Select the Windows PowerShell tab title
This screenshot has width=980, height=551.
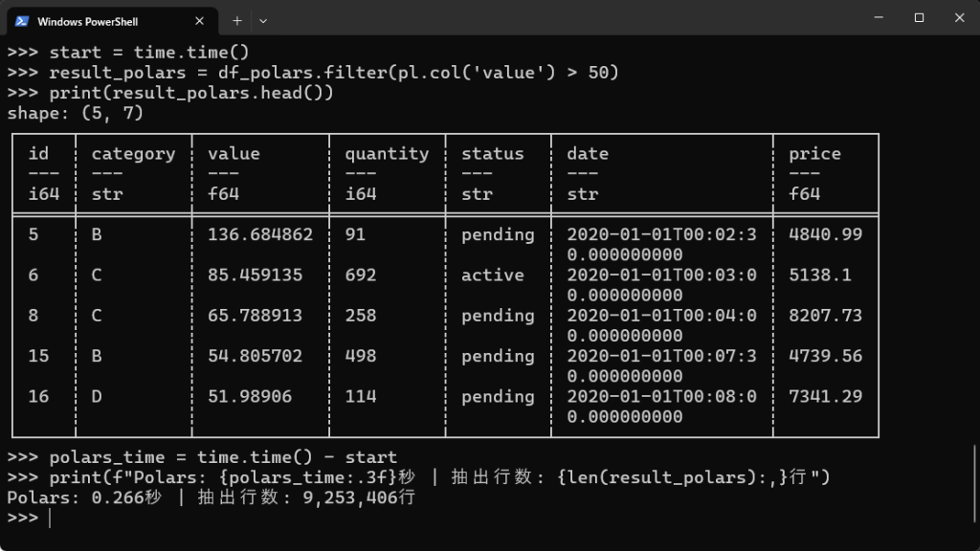87,21
